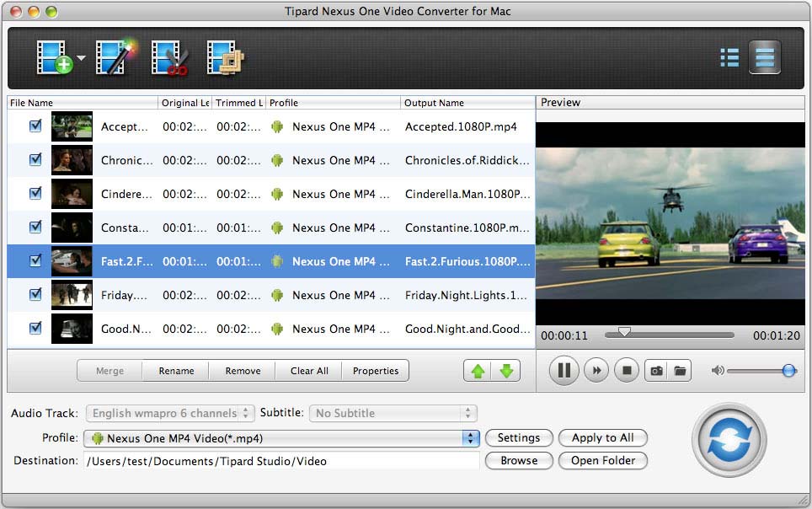Click the Profile column header
The width and height of the screenshot is (812, 509).
(333, 103)
